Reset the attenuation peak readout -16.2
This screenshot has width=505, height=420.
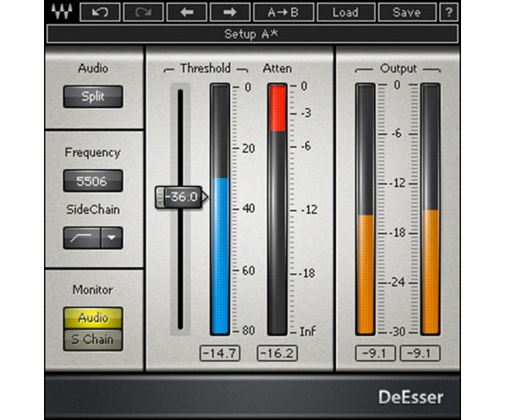point(277,353)
